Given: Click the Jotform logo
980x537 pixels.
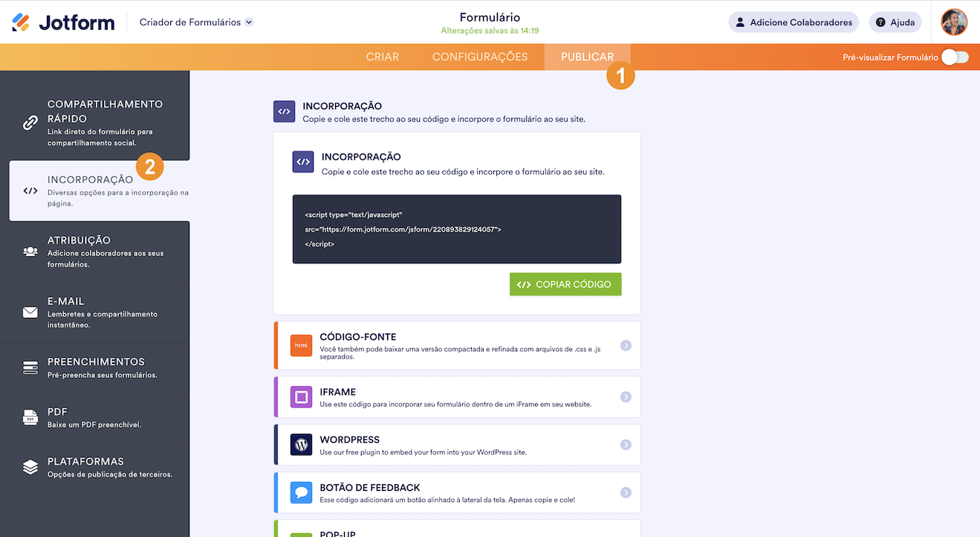Looking at the screenshot, I should [63, 22].
